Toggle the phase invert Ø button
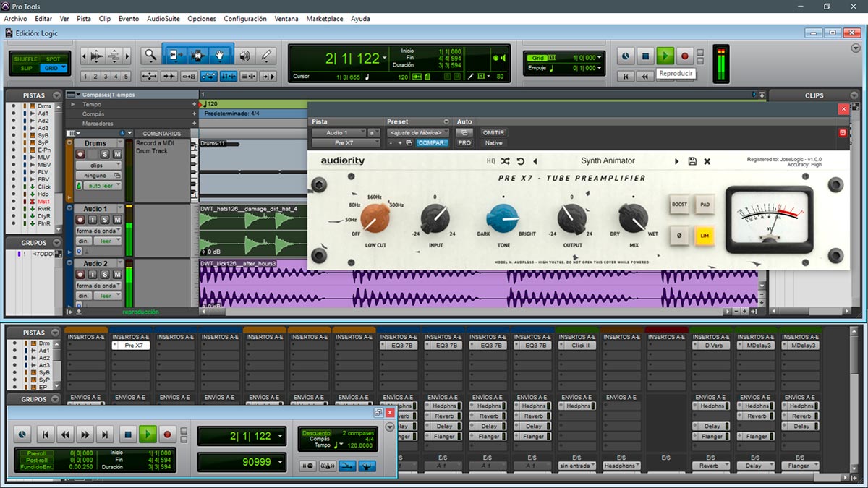The height and width of the screenshot is (488, 868). pyautogui.click(x=680, y=236)
